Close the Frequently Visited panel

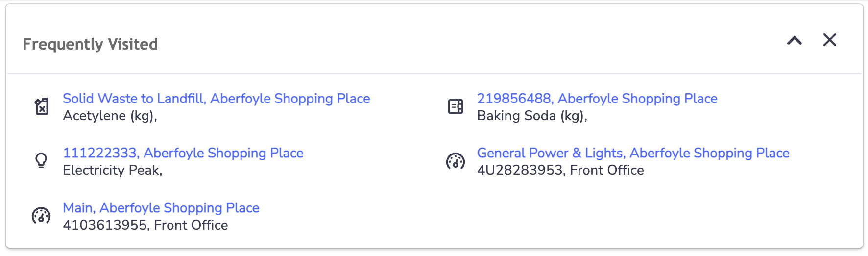[830, 40]
